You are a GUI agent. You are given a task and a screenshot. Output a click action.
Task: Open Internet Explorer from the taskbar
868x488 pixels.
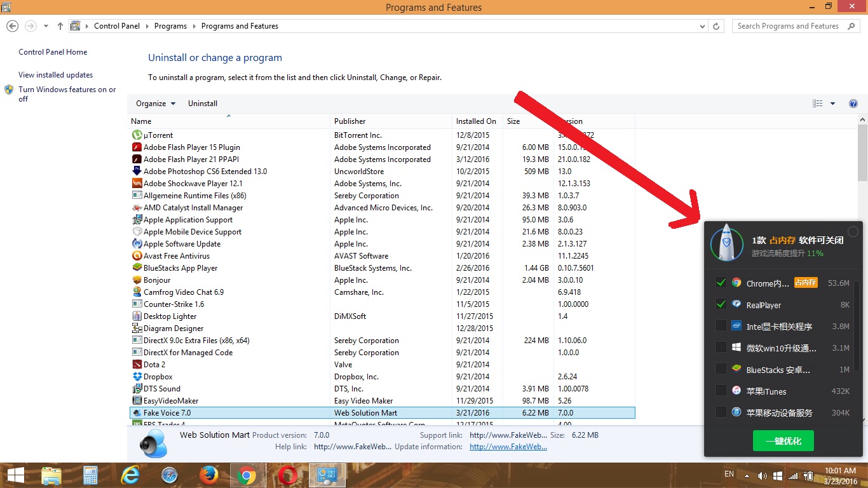(130, 475)
